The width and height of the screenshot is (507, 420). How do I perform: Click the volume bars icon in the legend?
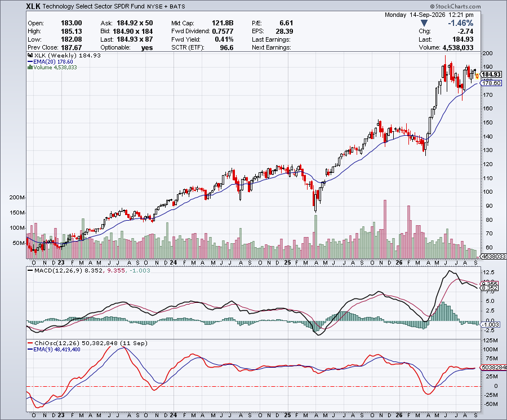(x=30, y=67)
